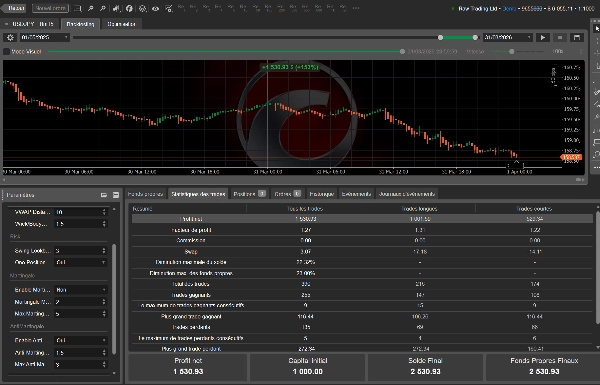Stop the backtest with the square button
Screen dimensions: 600x385
560,38
